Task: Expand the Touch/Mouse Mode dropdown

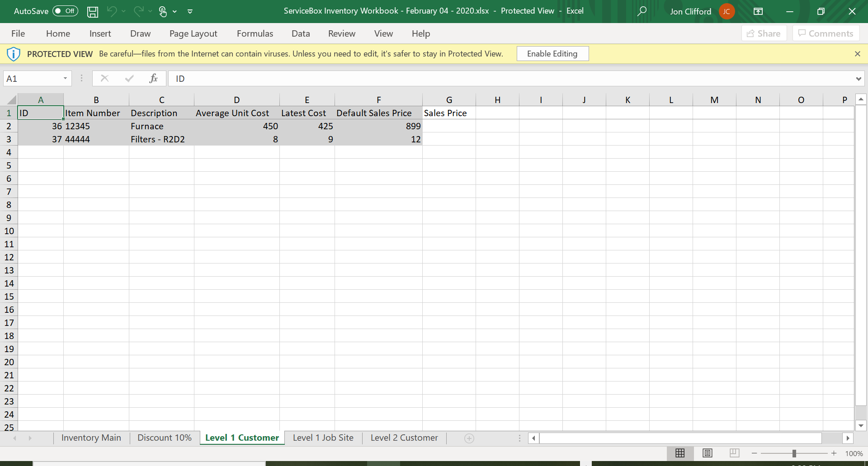Action: 175,11
